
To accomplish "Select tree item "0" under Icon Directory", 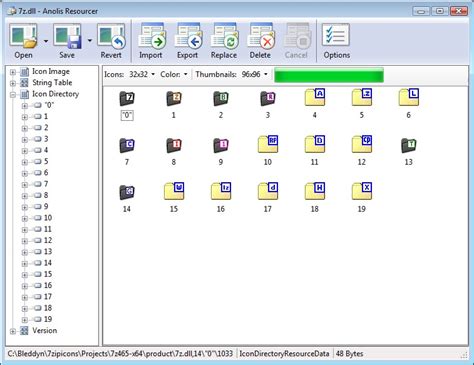I will tap(49, 105).
